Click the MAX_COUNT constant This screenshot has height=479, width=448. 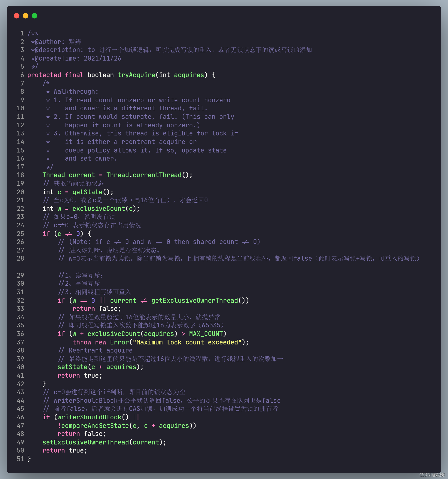206,334
